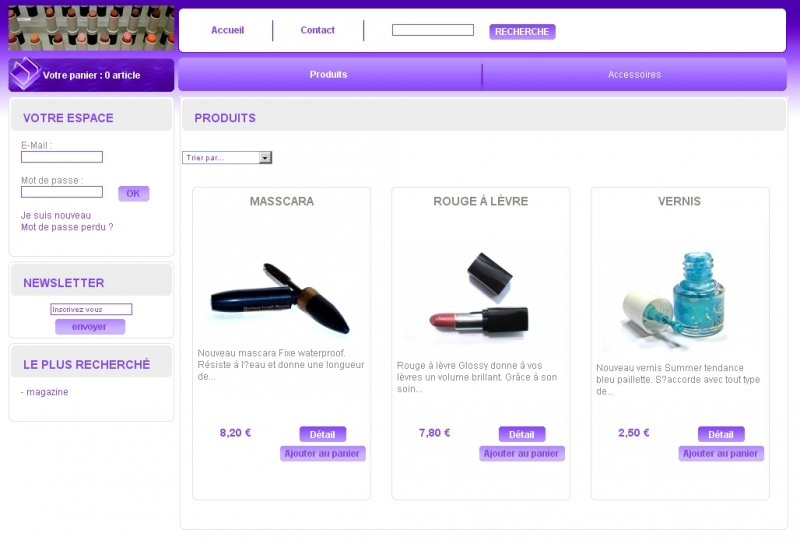Viewport: 800px width, 540px height.
Task: Switch to the Accessoires tab
Action: (x=634, y=75)
